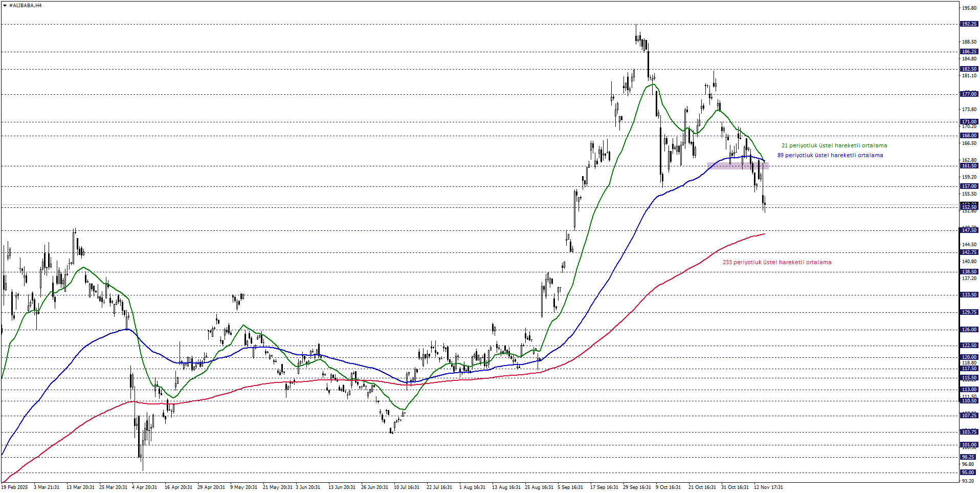This screenshot has width=980, height=493.
Task: Select the red 233 periyotluk moving average label
Action: (x=776, y=263)
